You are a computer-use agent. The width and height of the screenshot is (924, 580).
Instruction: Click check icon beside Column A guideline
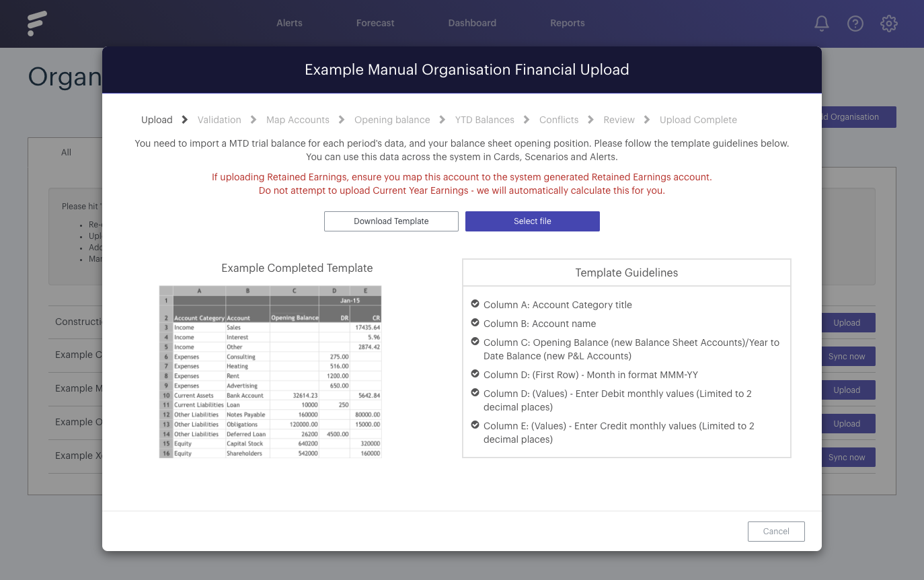pyautogui.click(x=475, y=304)
